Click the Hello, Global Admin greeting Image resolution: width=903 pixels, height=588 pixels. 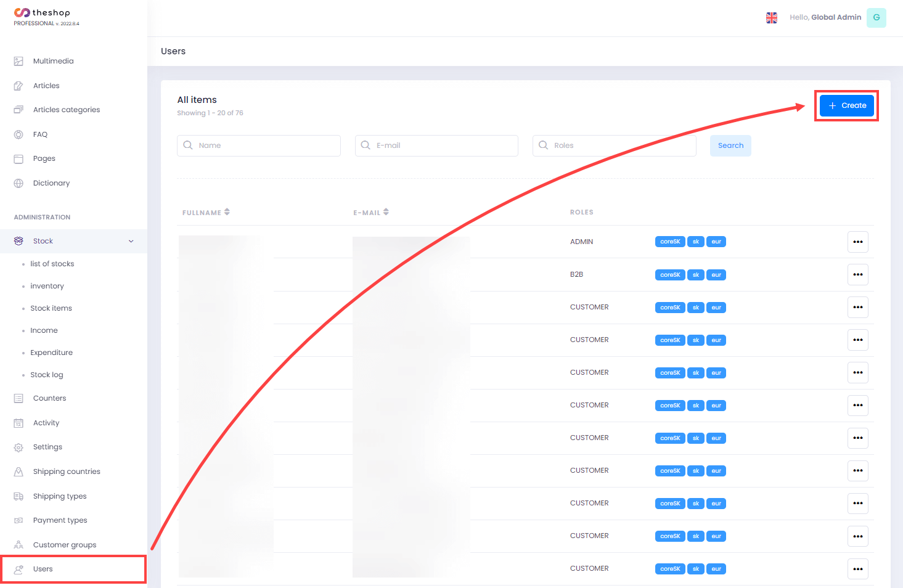point(825,17)
